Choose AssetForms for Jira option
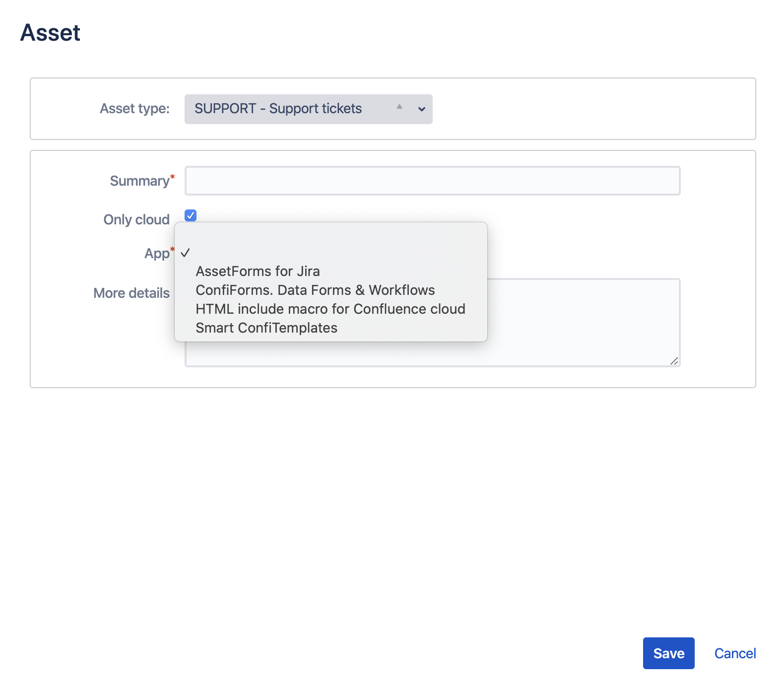This screenshot has width=784, height=690. click(x=331, y=272)
